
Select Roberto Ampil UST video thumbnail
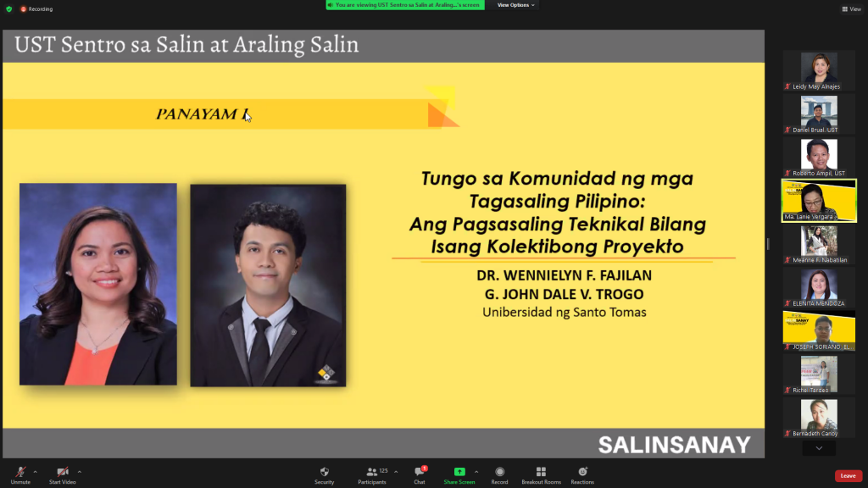(x=819, y=157)
